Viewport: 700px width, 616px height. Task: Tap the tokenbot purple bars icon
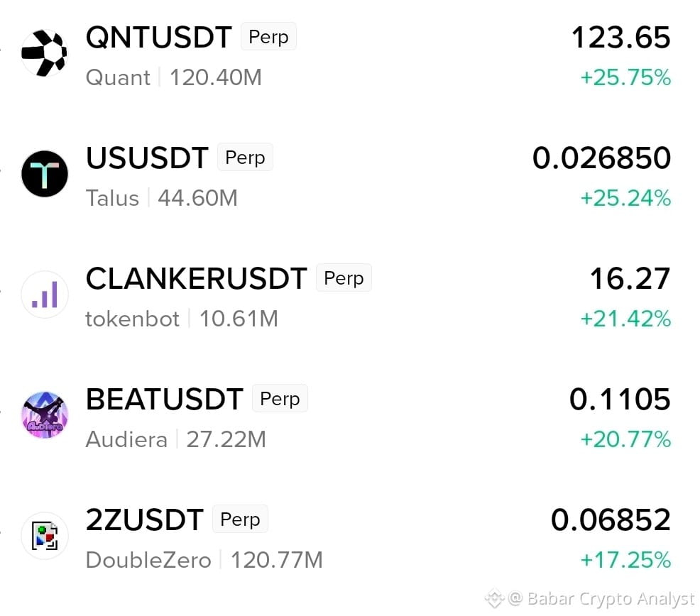(x=45, y=295)
